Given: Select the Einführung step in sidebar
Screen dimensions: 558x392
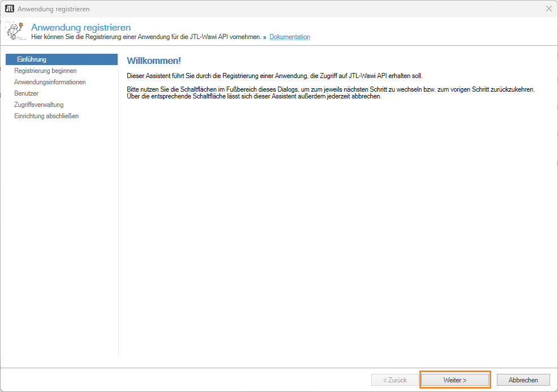Looking at the screenshot, I should coord(32,59).
